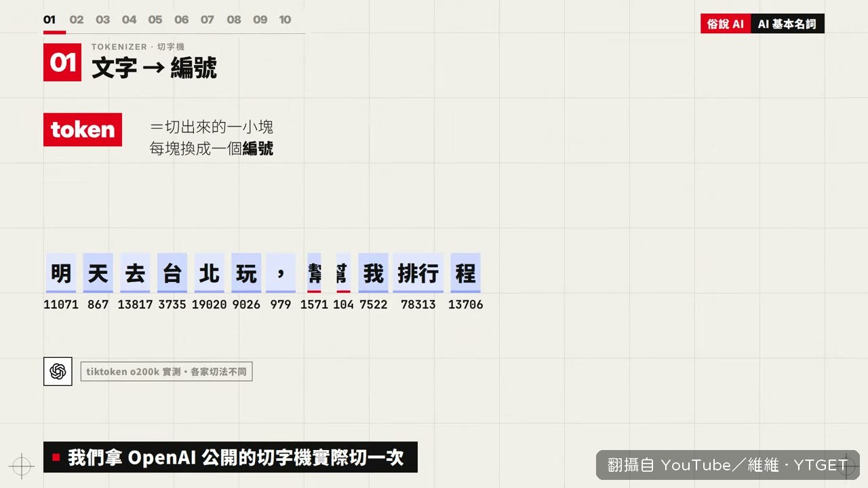
Task: Jump to chapter tab 08
Action: (234, 20)
